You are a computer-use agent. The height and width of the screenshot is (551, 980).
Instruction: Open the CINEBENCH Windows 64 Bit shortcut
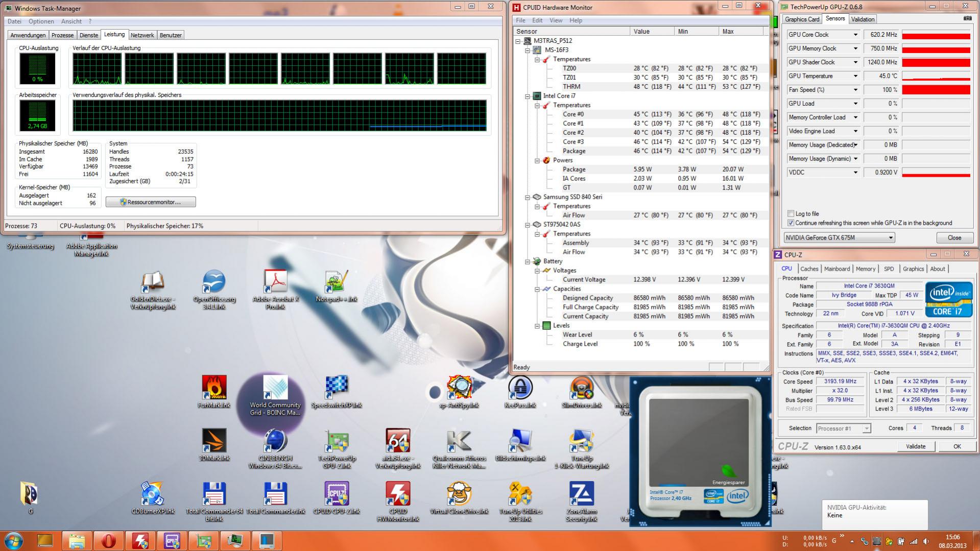tap(275, 448)
